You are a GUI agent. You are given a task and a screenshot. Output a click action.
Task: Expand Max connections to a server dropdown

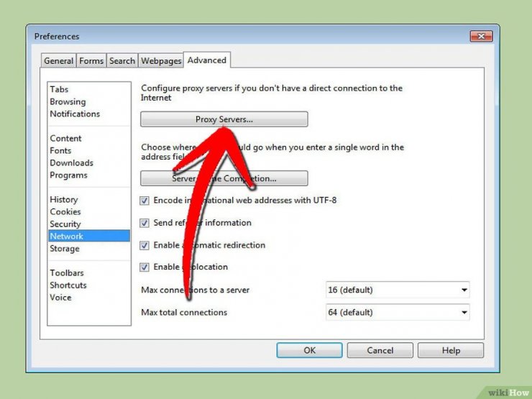point(398,290)
